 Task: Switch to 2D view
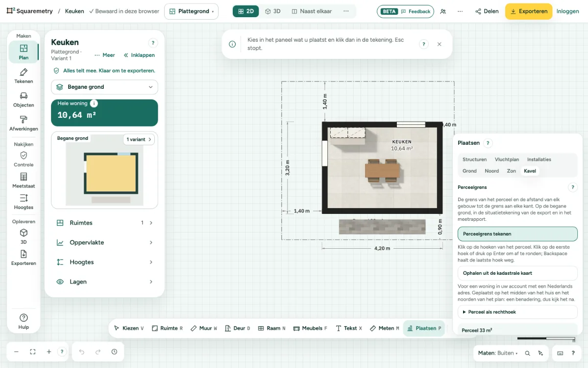click(x=246, y=11)
